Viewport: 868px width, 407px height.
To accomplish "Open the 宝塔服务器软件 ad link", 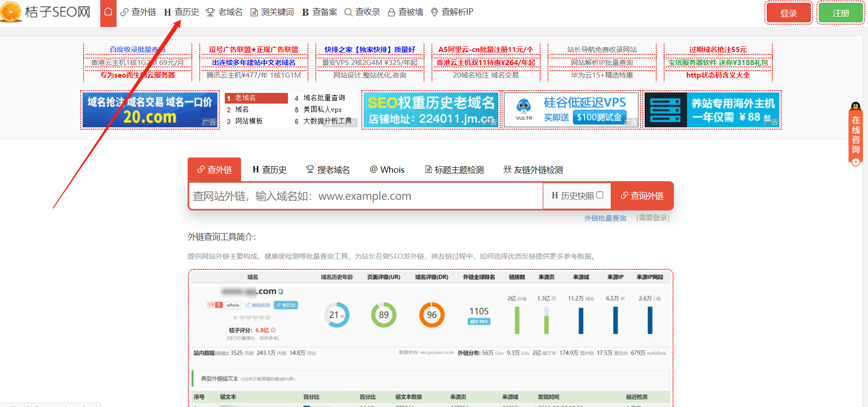I will (x=718, y=62).
